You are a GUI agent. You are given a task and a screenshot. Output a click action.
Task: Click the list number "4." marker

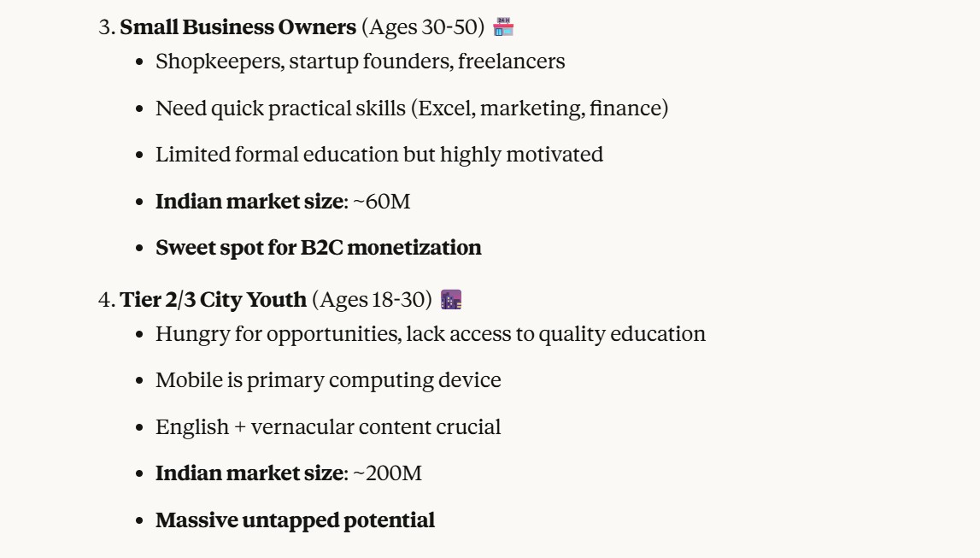(x=107, y=300)
